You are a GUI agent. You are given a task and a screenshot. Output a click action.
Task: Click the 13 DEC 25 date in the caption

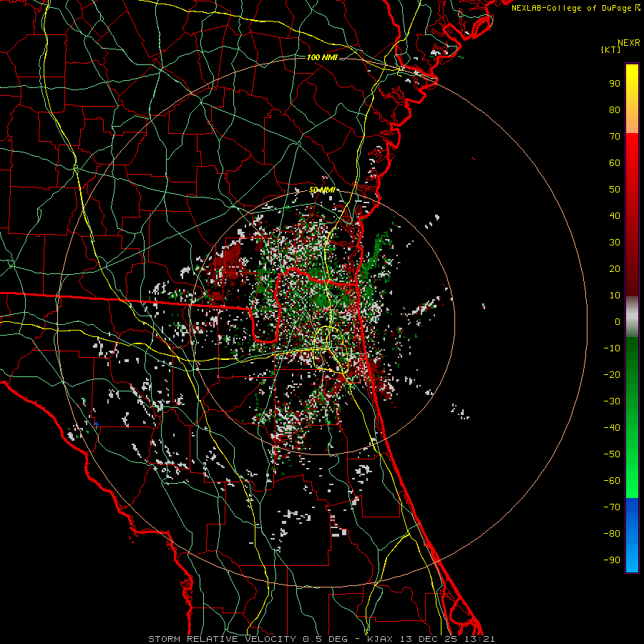[x=429, y=639]
